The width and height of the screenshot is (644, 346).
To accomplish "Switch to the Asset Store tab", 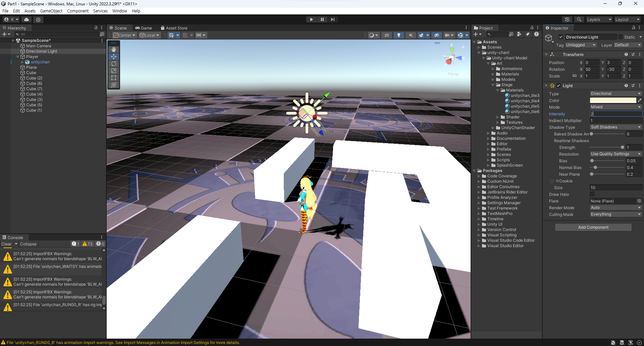I will click(174, 28).
